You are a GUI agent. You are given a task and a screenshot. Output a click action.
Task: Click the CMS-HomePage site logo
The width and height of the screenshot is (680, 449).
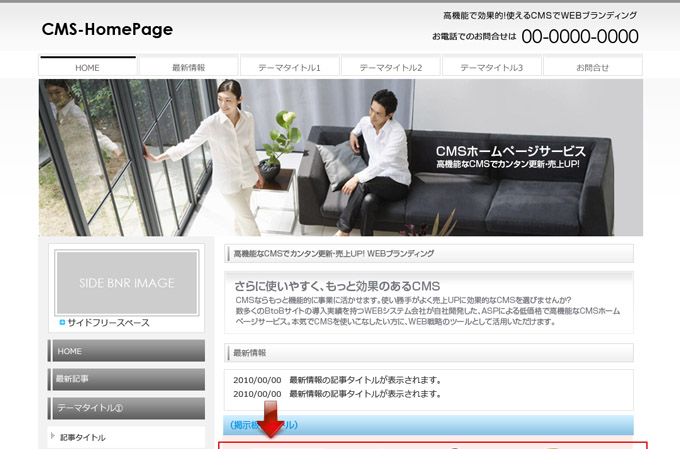[x=107, y=30]
